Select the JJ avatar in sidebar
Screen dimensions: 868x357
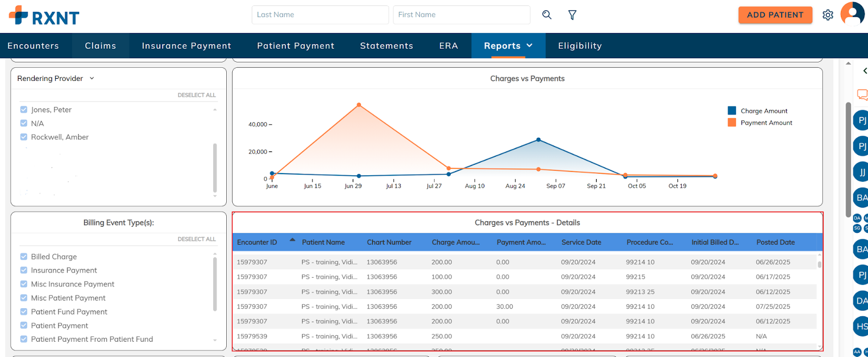point(861,172)
